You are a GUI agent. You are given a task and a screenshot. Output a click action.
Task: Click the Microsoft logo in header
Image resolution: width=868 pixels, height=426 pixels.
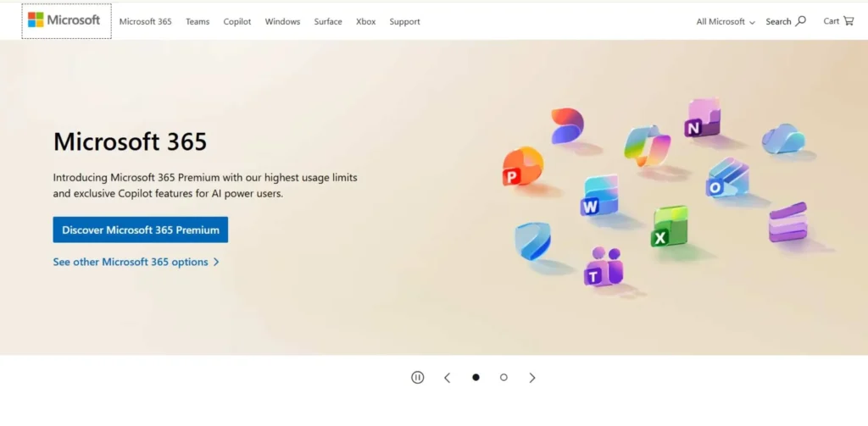pyautogui.click(x=65, y=20)
